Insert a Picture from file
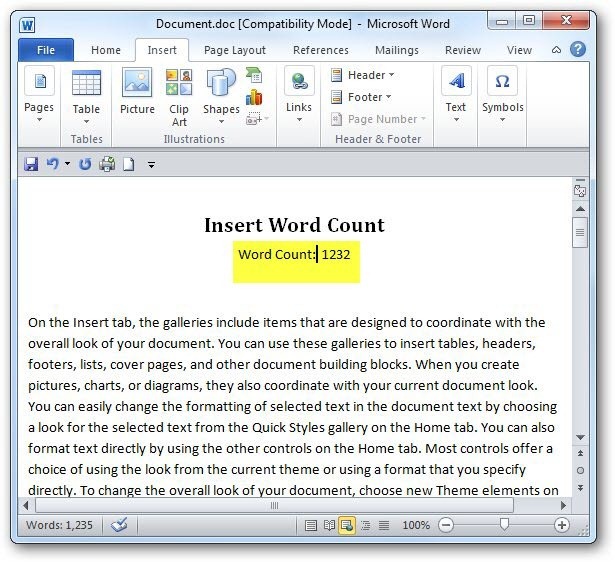 coord(137,82)
